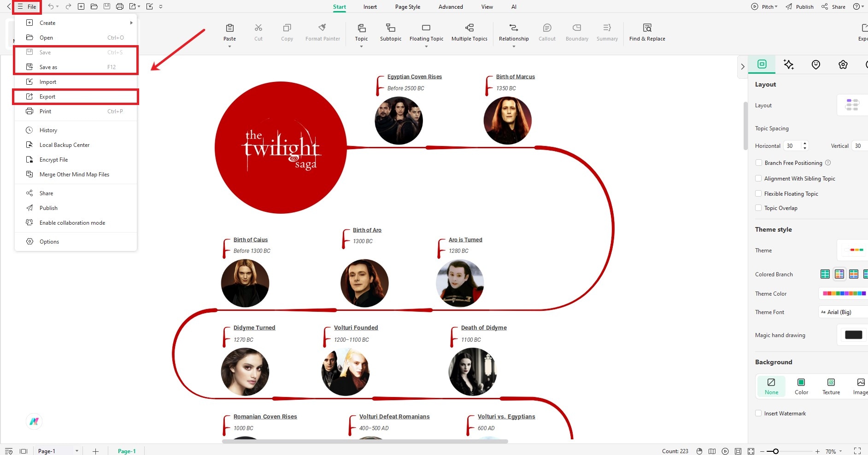Open the emoji sticker panel tab
Viewport: 868px width, 455px height.
point(816,64)
